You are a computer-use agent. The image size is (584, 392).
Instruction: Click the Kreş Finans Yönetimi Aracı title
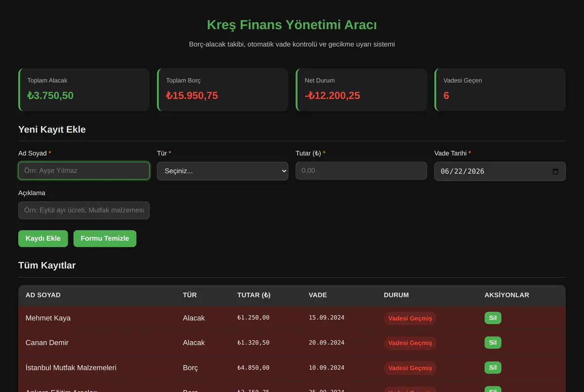coord(292,25)
